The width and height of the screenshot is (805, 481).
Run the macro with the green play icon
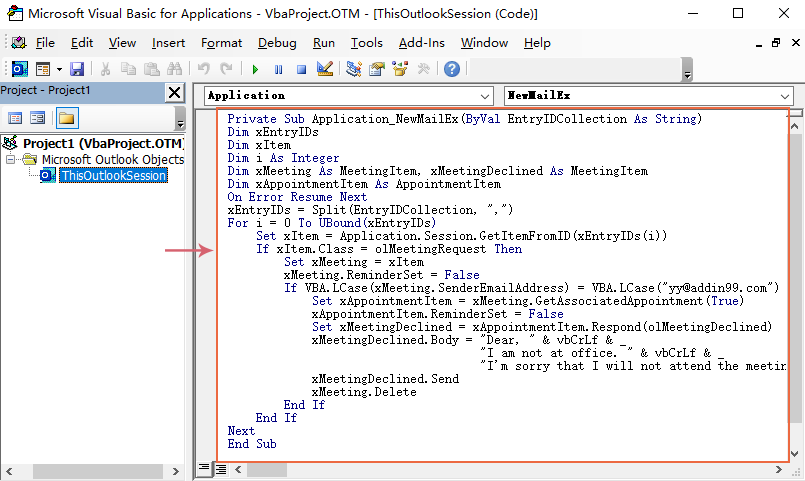pos(255,69)
